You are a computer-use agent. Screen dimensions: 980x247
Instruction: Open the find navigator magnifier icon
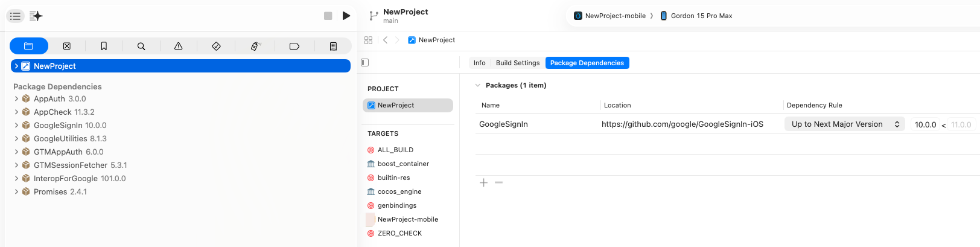(141, 46)
